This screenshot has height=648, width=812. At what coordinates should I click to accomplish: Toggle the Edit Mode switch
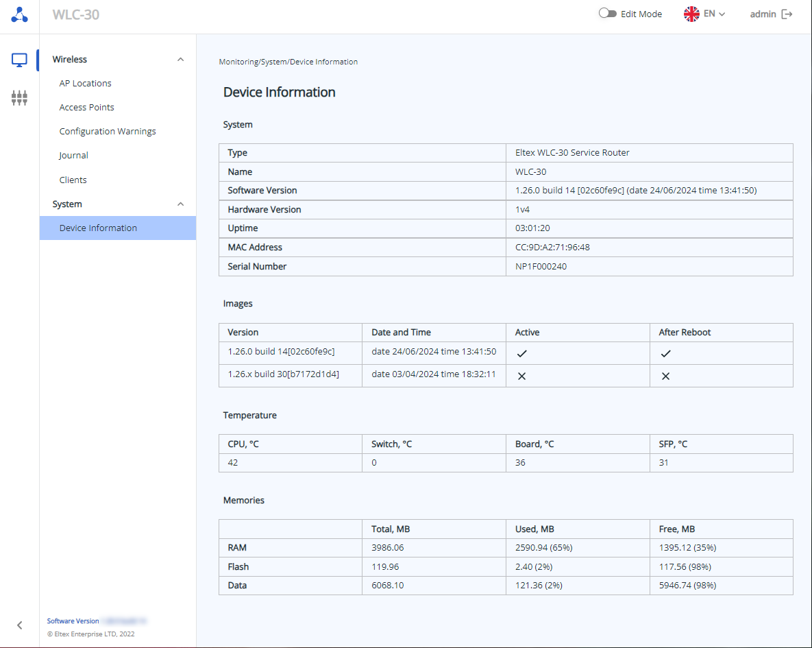(x=607, y=14)
